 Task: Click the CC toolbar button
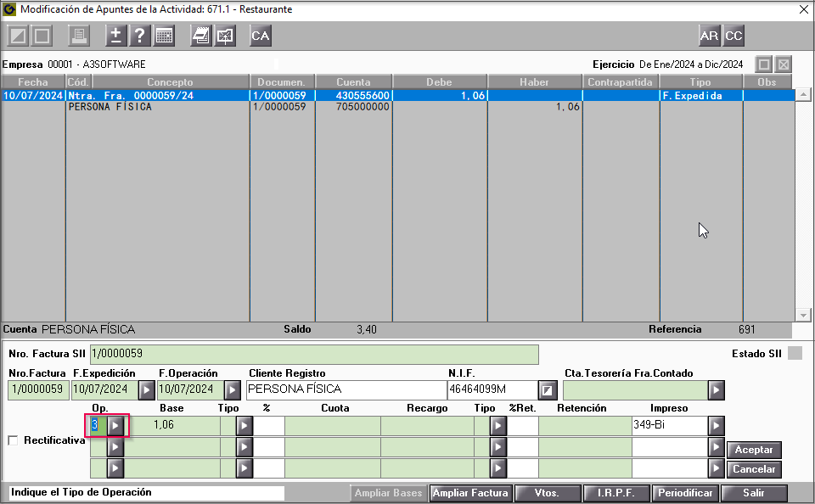point(733,36)
